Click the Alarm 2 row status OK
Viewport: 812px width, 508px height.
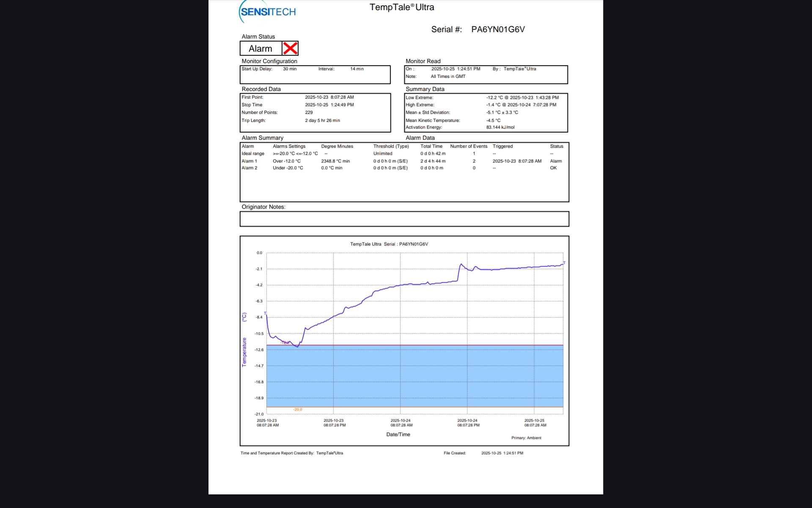click(553, 168)
